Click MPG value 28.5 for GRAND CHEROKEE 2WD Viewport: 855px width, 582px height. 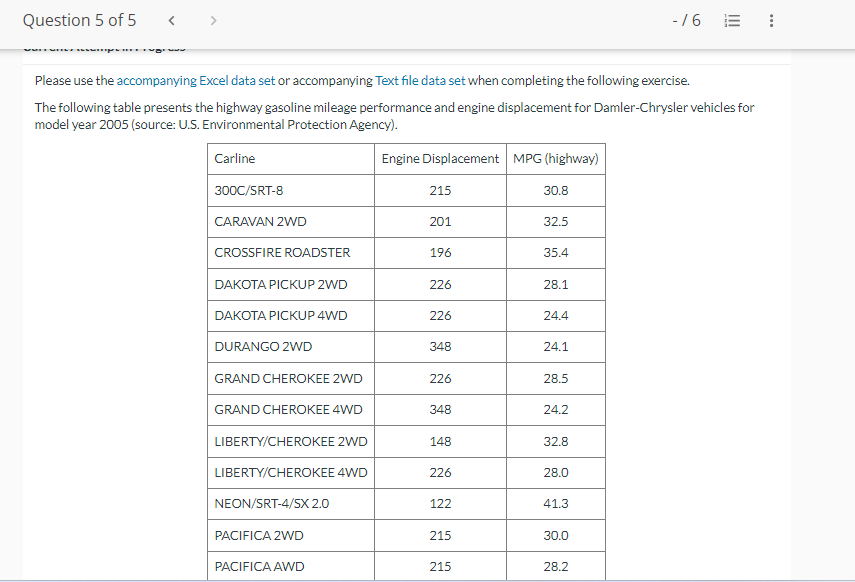pyautogui.click(x=556, y=378)
